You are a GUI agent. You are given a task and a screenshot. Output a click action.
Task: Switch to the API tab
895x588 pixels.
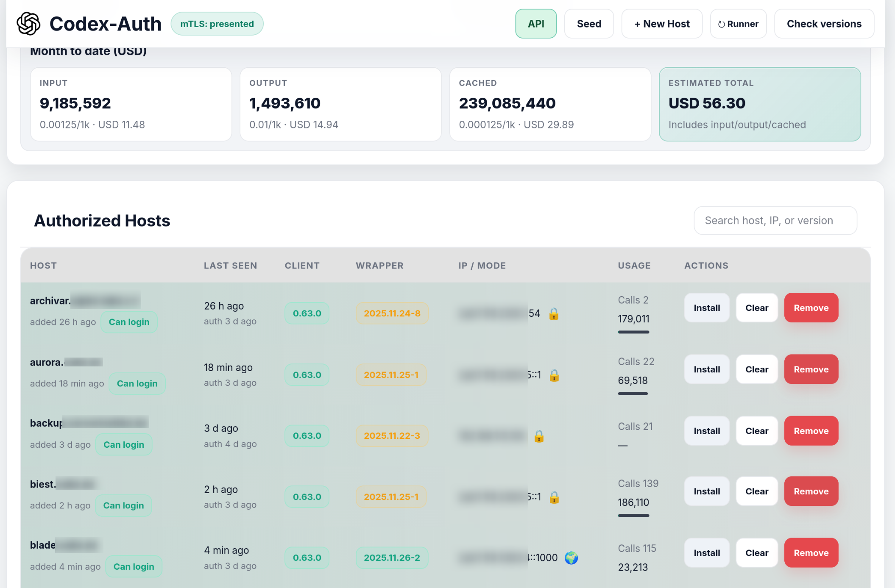pyautogui.click(x=536, y=24)
